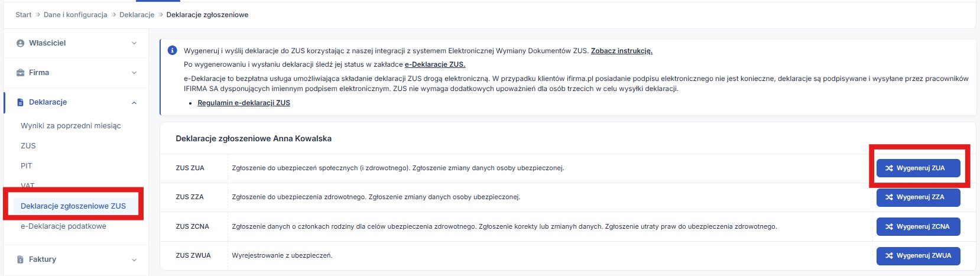Click the Faktury invoice icon

pyautogui.click(x=21, y=259)
